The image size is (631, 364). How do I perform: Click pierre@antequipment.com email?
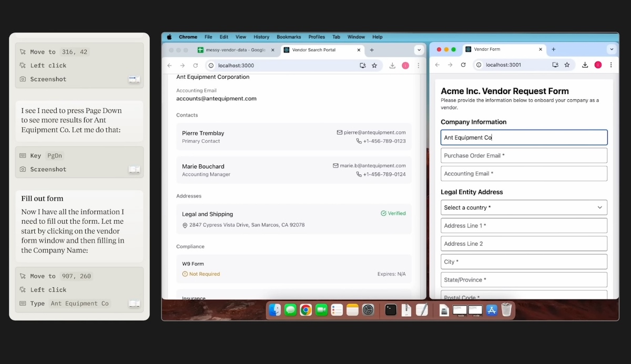tap(374, 132)
